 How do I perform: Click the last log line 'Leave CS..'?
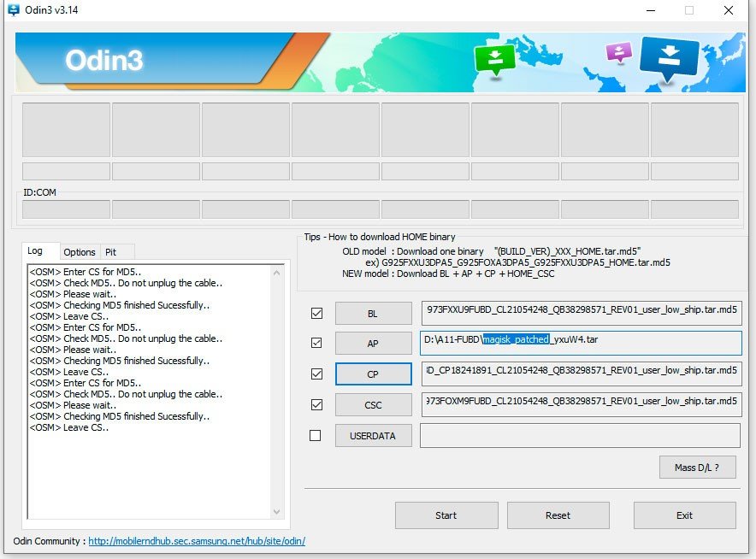(x=69, y=427)
